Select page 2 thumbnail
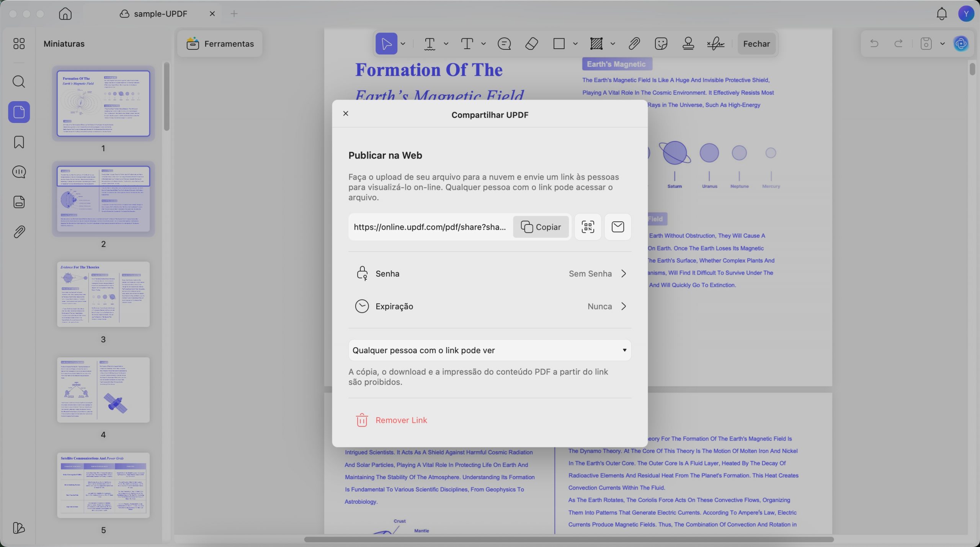Viewport: 980px width, 547px height. (x=103, y=199)
